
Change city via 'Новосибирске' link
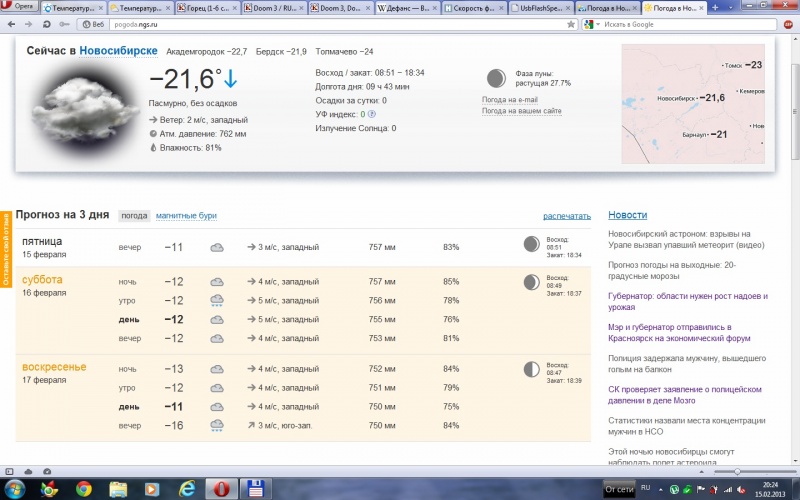coord(118,51)
